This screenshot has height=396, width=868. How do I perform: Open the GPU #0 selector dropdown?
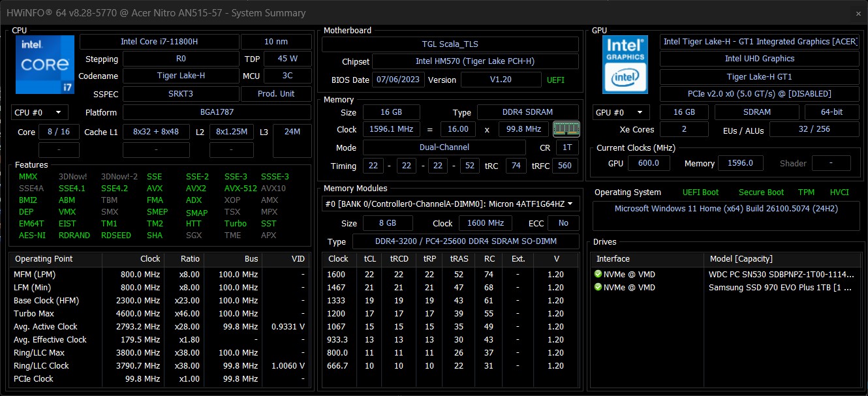tap(621, 112)
